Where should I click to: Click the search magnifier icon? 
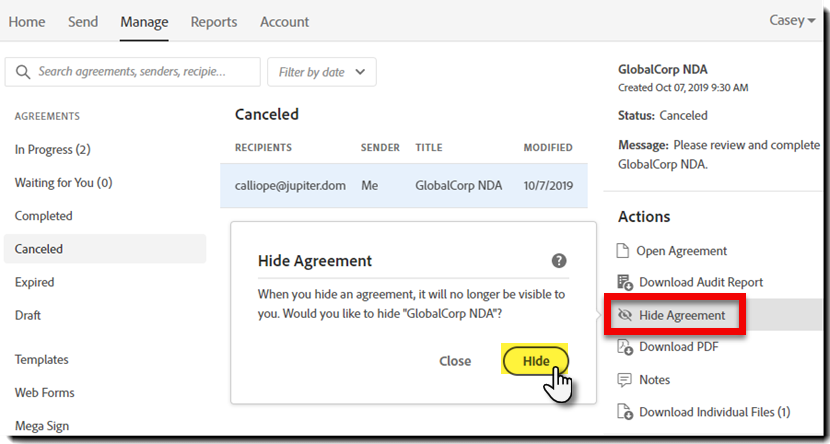[22, 72]
